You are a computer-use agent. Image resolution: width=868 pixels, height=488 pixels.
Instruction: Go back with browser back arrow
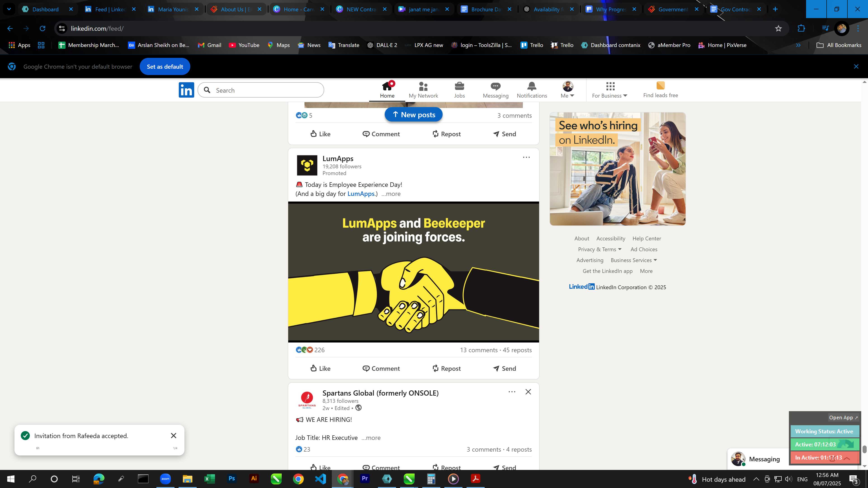10,29
